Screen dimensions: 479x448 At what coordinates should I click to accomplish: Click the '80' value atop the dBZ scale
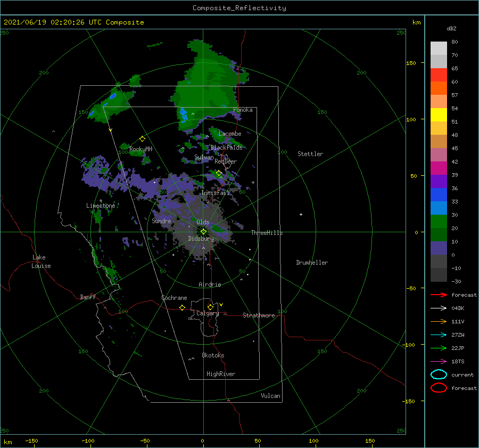pyautogui.click(x=455, y=42)
